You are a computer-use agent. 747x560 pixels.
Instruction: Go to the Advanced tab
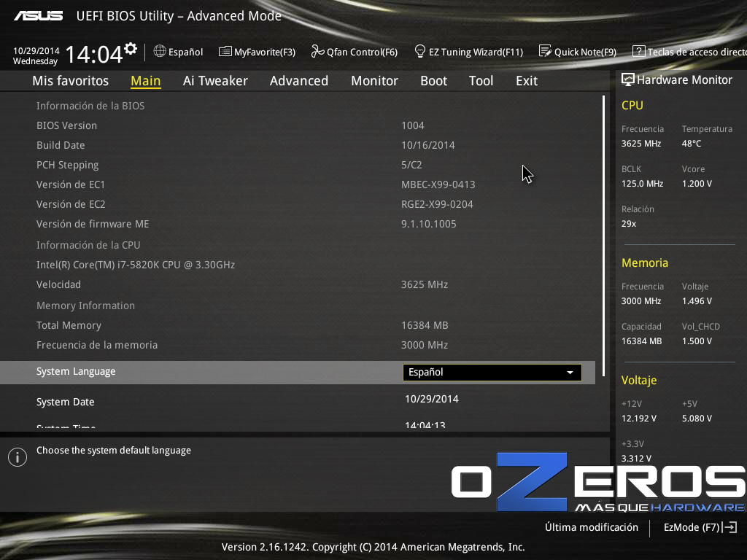click(x=299, y=81)
